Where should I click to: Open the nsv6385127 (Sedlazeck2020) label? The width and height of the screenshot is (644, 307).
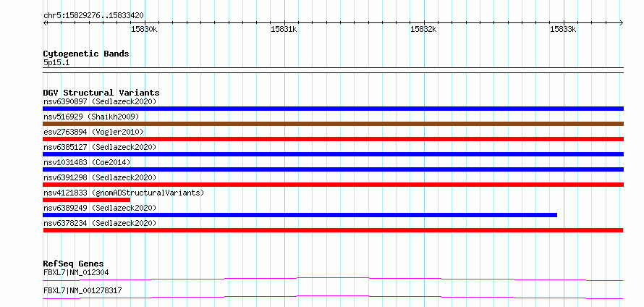pos(100,147)
